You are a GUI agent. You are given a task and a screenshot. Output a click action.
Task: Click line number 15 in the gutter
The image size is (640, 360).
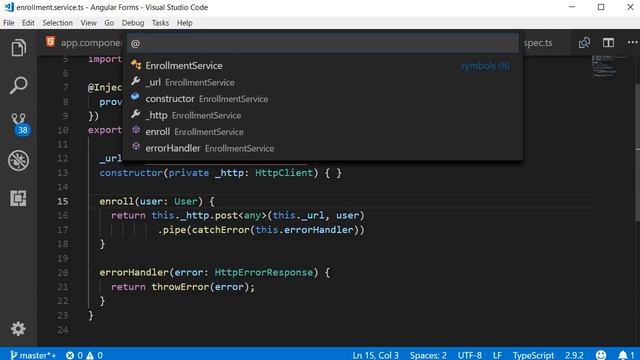click(63, 201)
